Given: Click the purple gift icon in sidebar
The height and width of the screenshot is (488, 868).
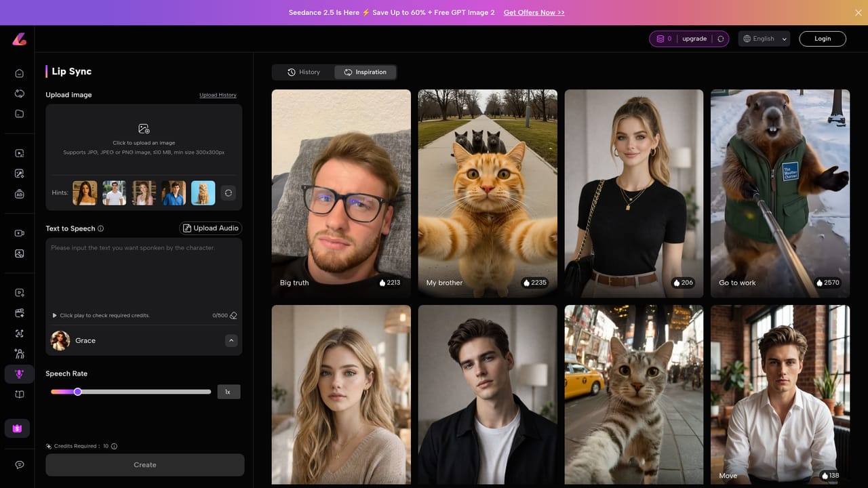Looking at the screenshot, I should (x=17, y=428).
